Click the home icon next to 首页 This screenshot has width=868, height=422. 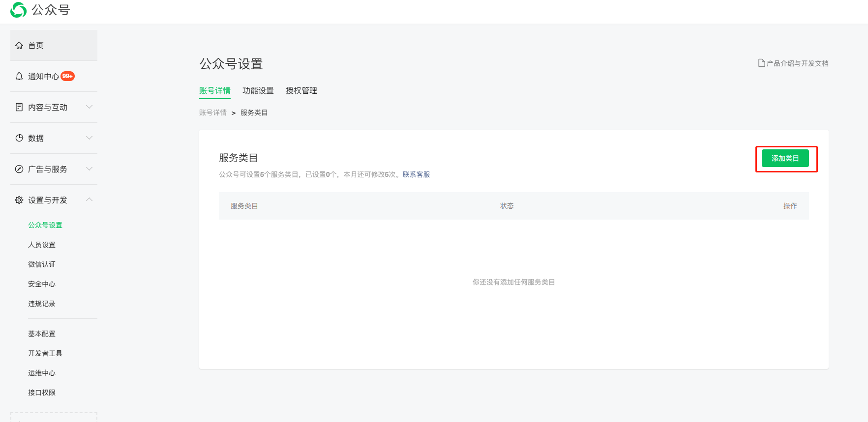click(x=19, y=46)
